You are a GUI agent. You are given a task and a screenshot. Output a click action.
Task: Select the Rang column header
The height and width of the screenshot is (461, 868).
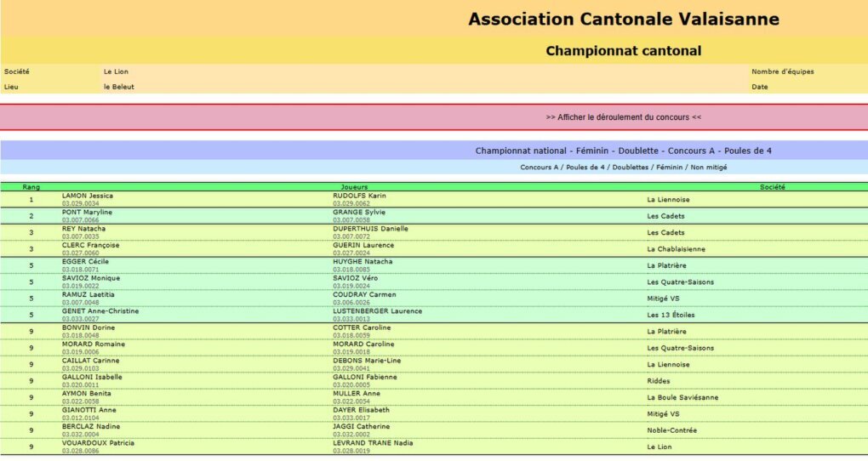31,187
